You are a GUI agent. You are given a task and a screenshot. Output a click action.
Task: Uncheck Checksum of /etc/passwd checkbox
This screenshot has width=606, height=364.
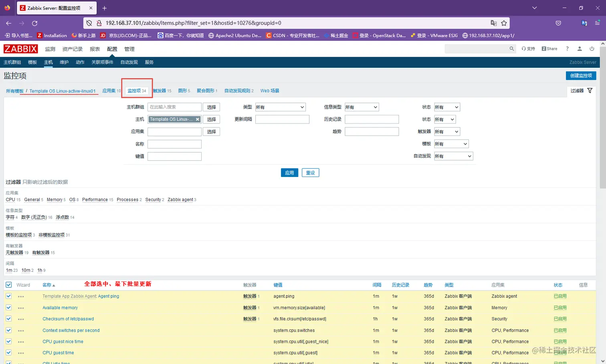coord(9,319)
